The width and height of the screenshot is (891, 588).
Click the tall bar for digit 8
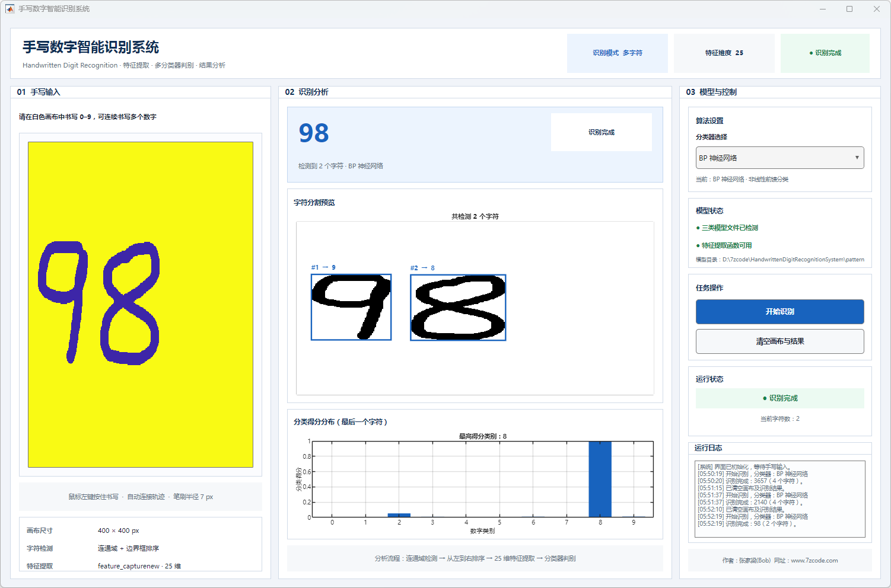point(600,480)
